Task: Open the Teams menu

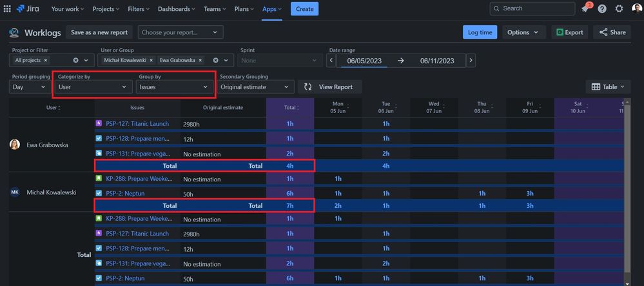Action: (x=215, y=8)
